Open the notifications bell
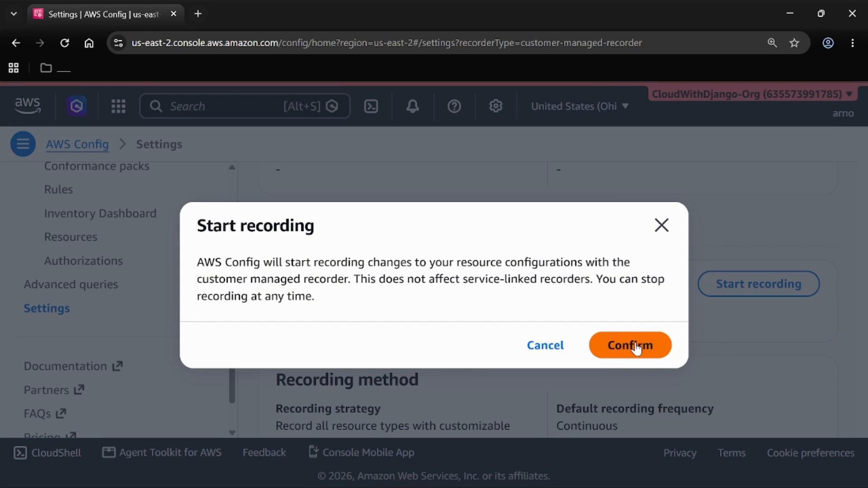This screenshot has height=488, width=868. (x=412, y=106)
